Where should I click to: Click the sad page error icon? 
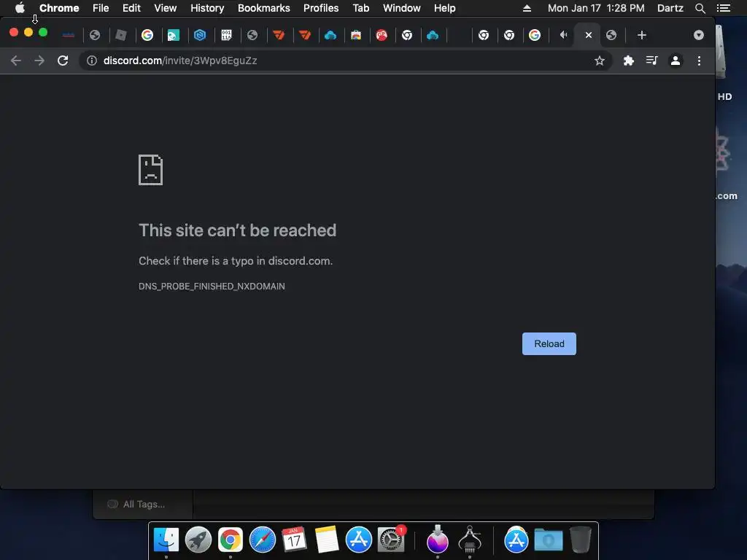[x=150, y=170]
